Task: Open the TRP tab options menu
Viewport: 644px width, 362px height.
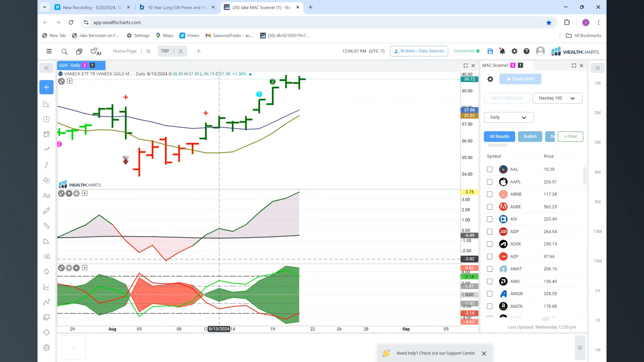Action: click(x=174, y=51)
